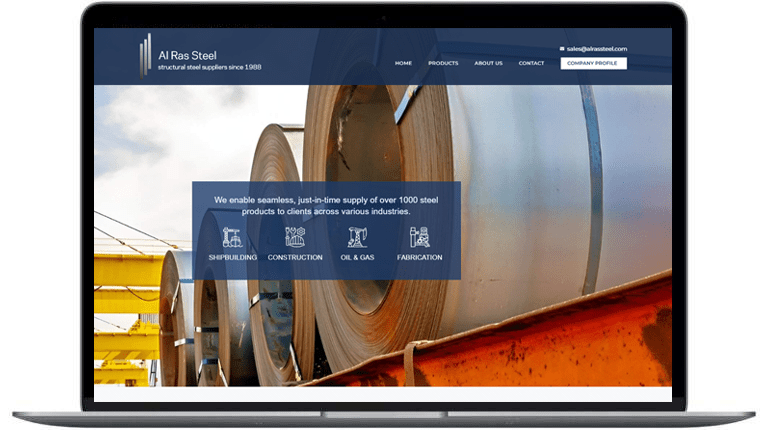Screen dimensions: 768x430
Task: Click the Al Ras Steel site title
Action: [188, 55]
